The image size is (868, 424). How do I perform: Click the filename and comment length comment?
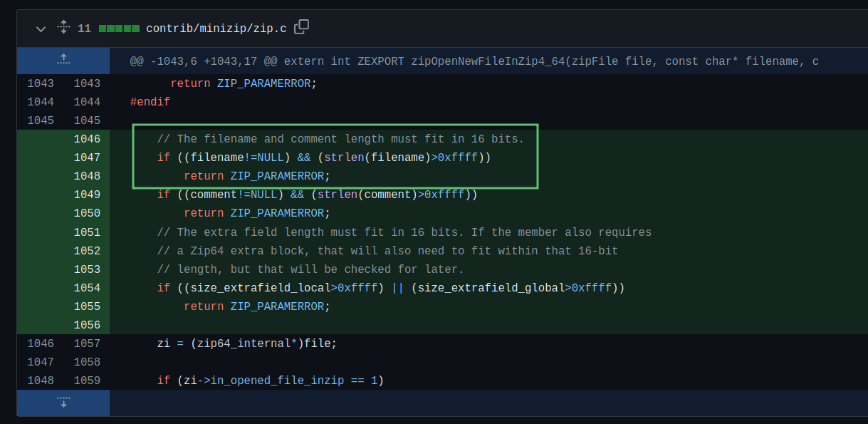[x=340, y=139]
